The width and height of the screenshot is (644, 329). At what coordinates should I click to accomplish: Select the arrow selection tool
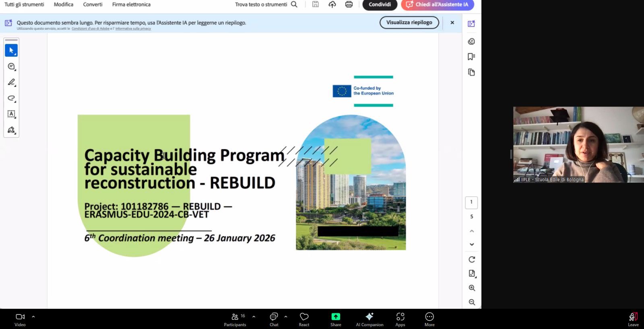pyautogui.click(x=11, y=51)
